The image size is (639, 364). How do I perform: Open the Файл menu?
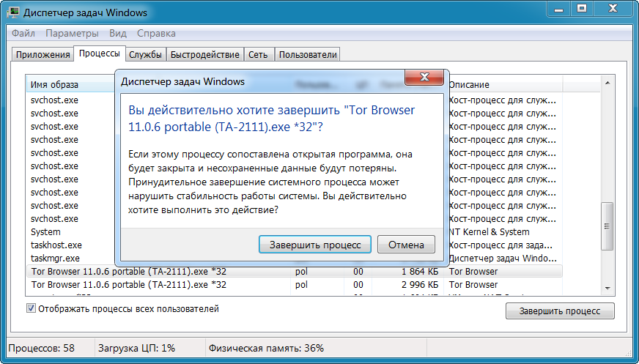point(23,34)
